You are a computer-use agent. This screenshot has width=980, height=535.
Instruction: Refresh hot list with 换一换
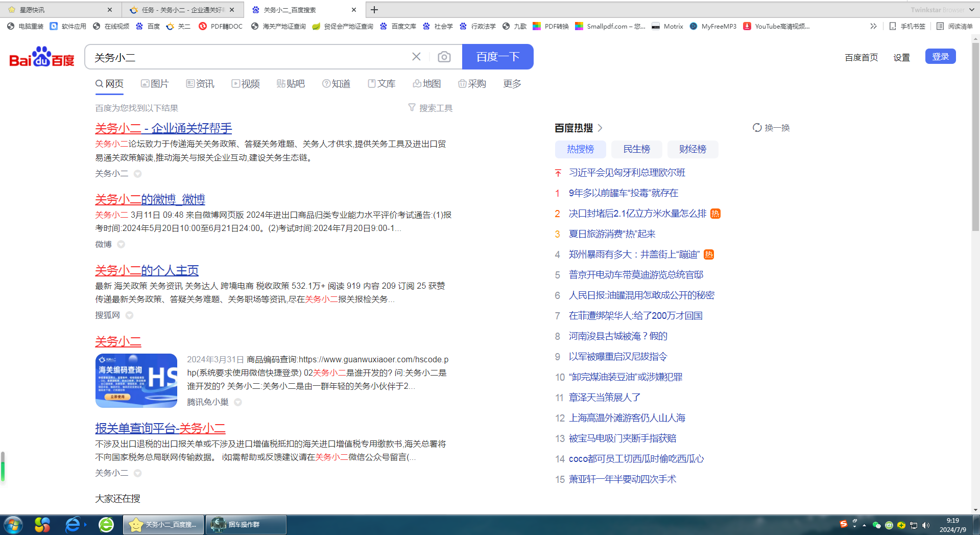pyautogui.click(x=771, y=128)
